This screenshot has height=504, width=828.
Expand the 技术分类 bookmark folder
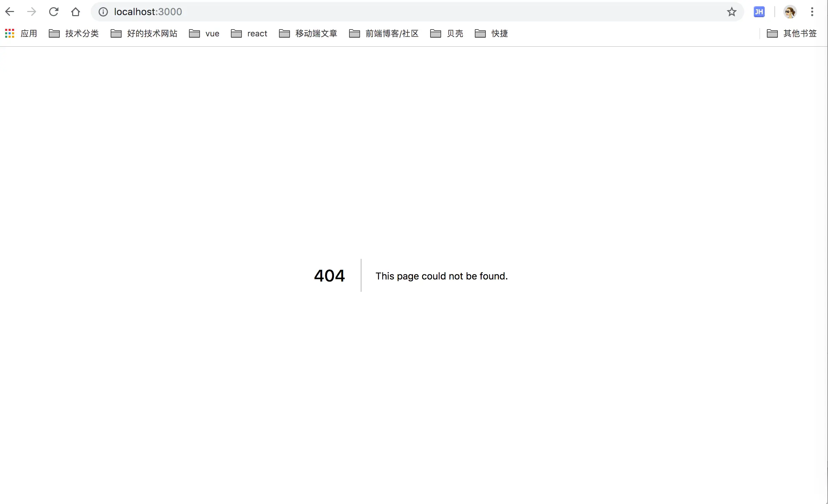point(74,33)
